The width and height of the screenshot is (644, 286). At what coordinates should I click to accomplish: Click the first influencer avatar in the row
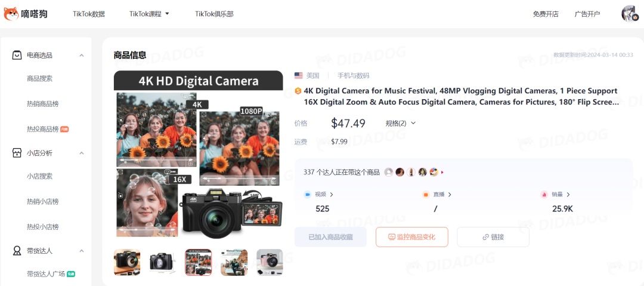(389, 172)
